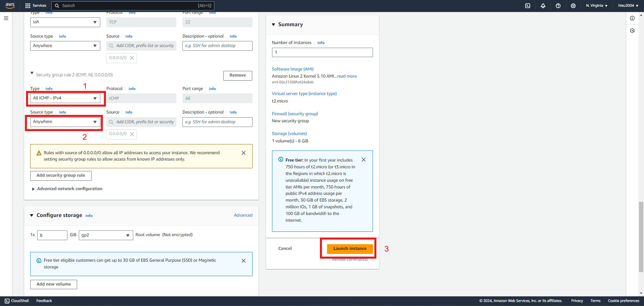644x306 pixels.
Task: Open the notifications bell
Action: pyautogui.click(x=543, y=6)
